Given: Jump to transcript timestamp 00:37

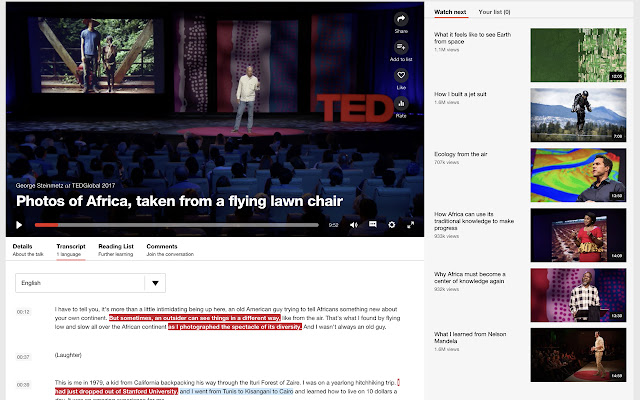Looking at the screenshot, I should coord(23,357).
